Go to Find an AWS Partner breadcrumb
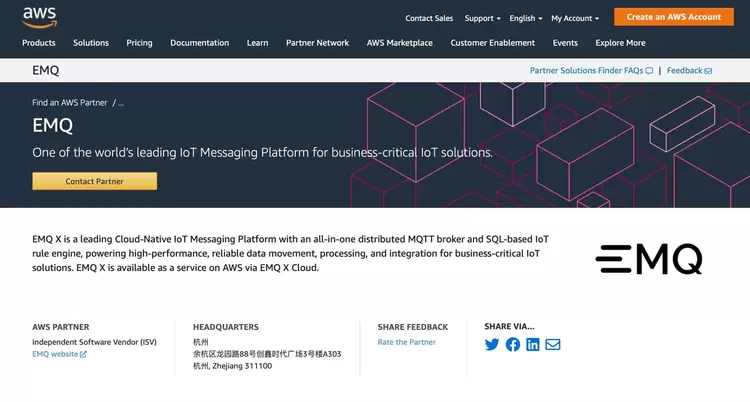The image size is (750, 402). coord(69,102)
